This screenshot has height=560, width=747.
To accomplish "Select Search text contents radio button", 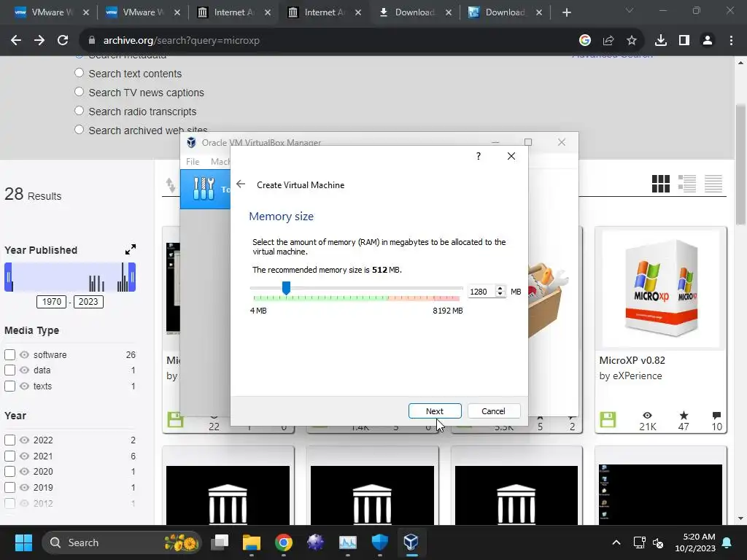I will tap(79, 73).
